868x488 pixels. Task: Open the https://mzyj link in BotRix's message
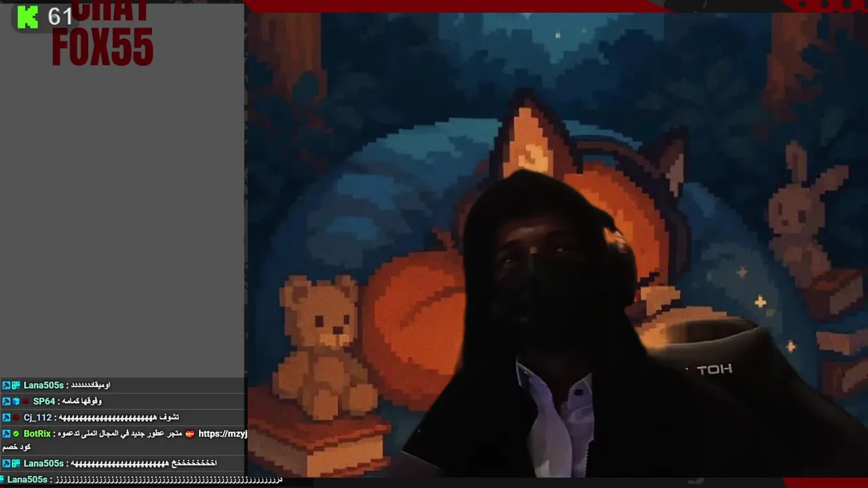click(222, 434)
